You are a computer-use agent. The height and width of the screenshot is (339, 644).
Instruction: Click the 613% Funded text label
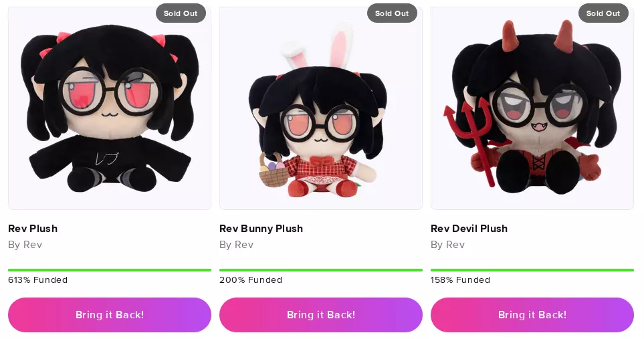pyautogui.click(x=38, y=280)
